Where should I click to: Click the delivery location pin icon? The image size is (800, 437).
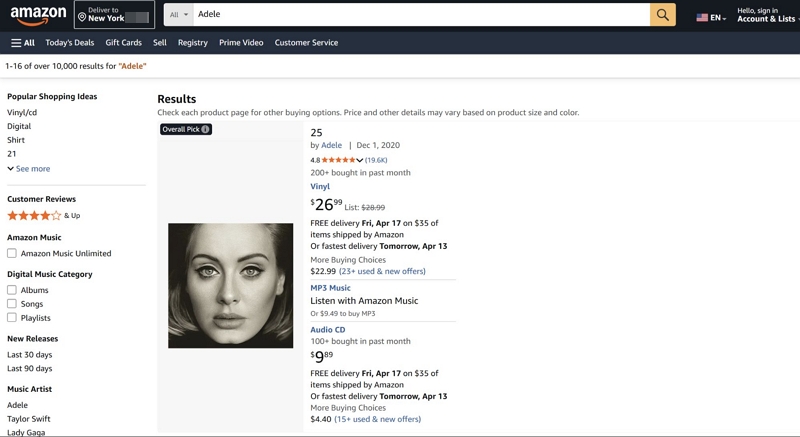pos(82,18)
